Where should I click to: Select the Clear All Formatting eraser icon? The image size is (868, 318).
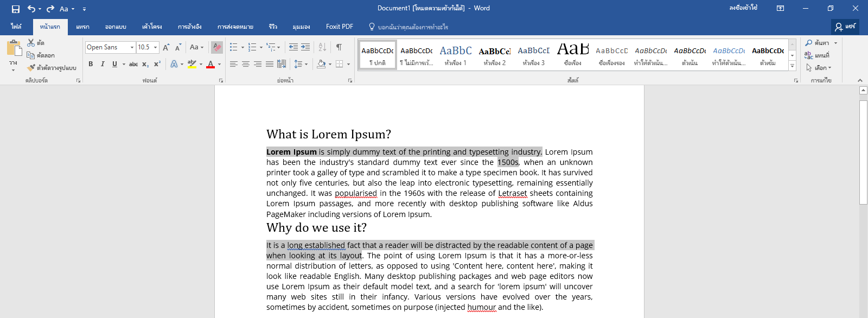coord(217,47)
